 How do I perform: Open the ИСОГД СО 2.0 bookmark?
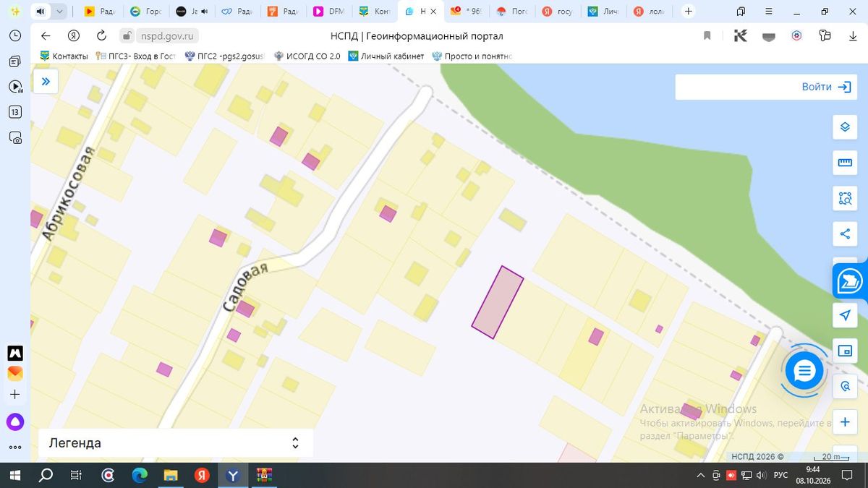(307, 56)
